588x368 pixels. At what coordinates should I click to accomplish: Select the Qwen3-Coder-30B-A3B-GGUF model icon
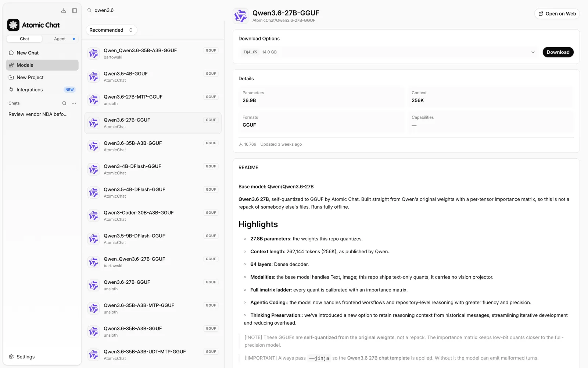coord(94,216)
